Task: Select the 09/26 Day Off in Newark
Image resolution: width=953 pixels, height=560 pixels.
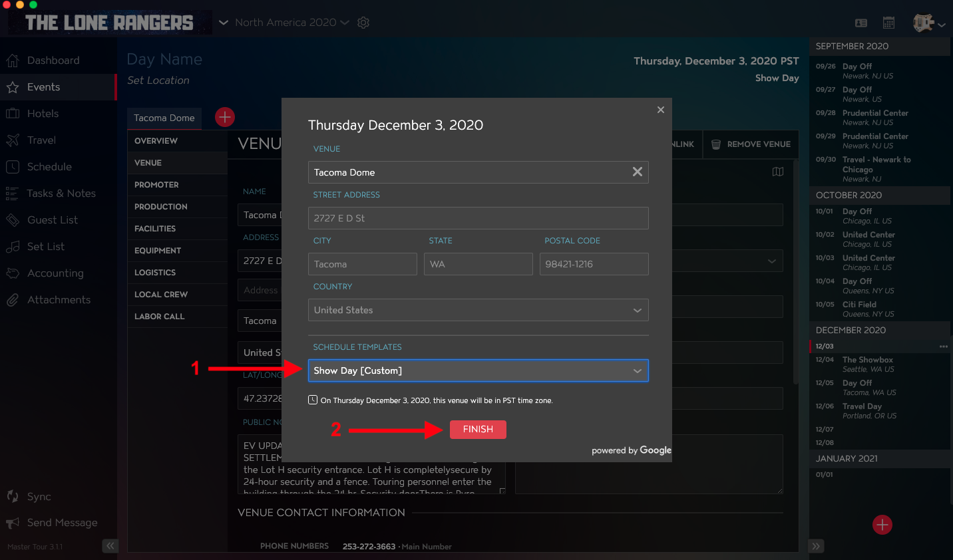Action: 878,71
